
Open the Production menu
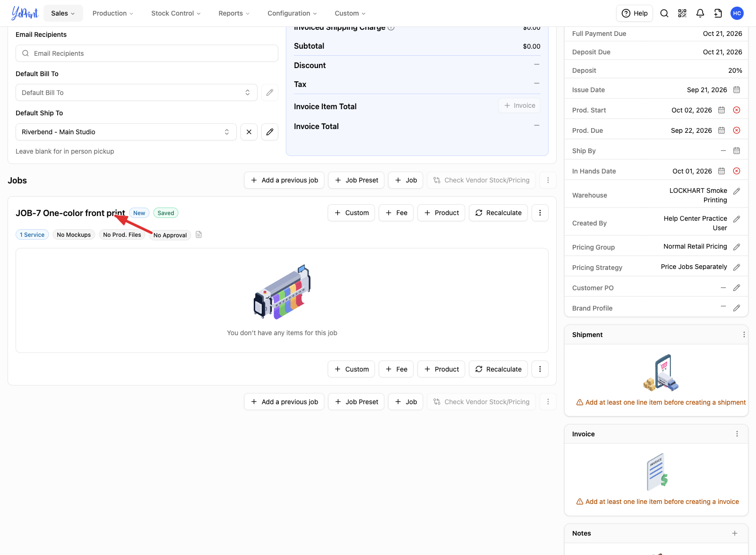click(113, 13)
